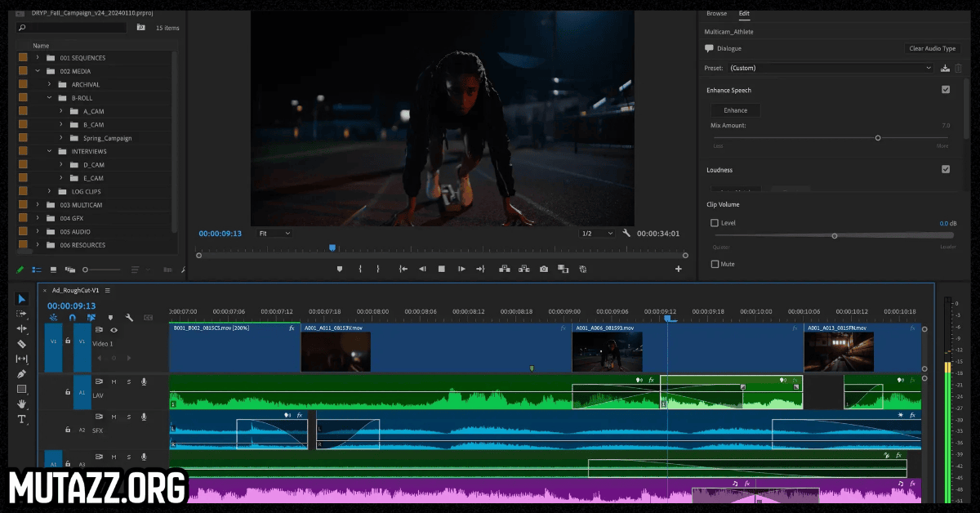Choose the Type tool
Screen dimensions: 980x513
[22, 419]
